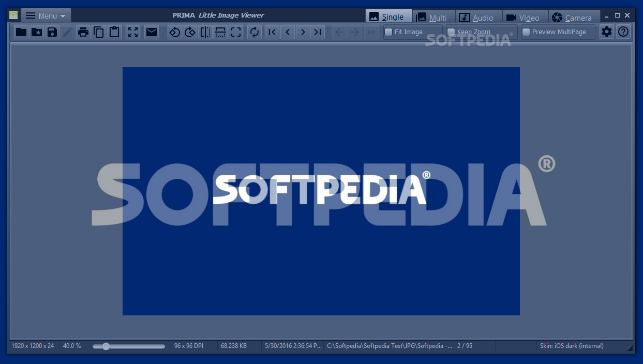Click the grayed GIF button

pos(371,33)
